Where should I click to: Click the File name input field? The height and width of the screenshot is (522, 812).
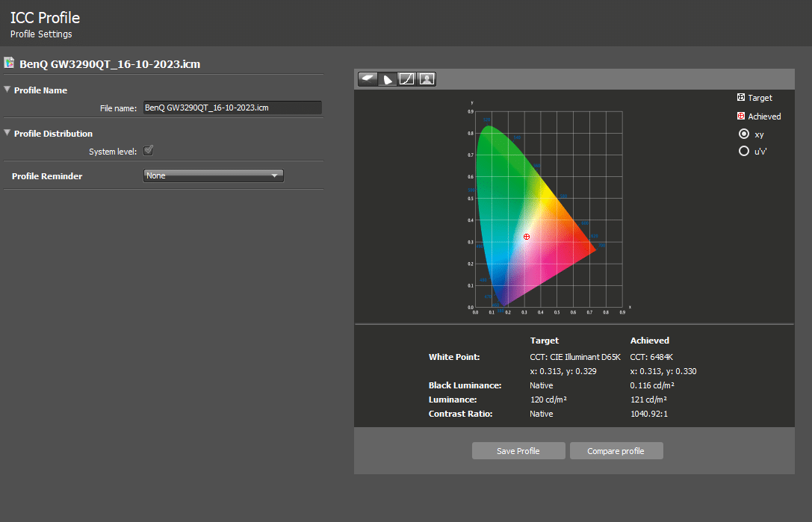tap(232, 108)
